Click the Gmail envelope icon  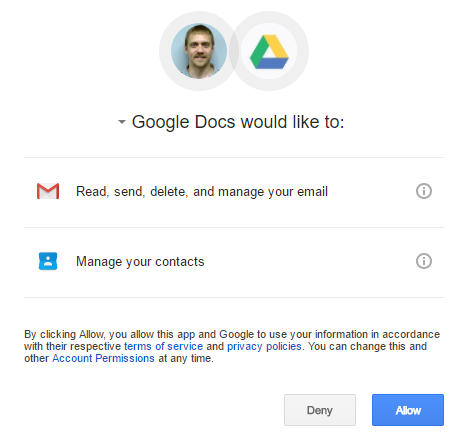(x=48, y=191)
